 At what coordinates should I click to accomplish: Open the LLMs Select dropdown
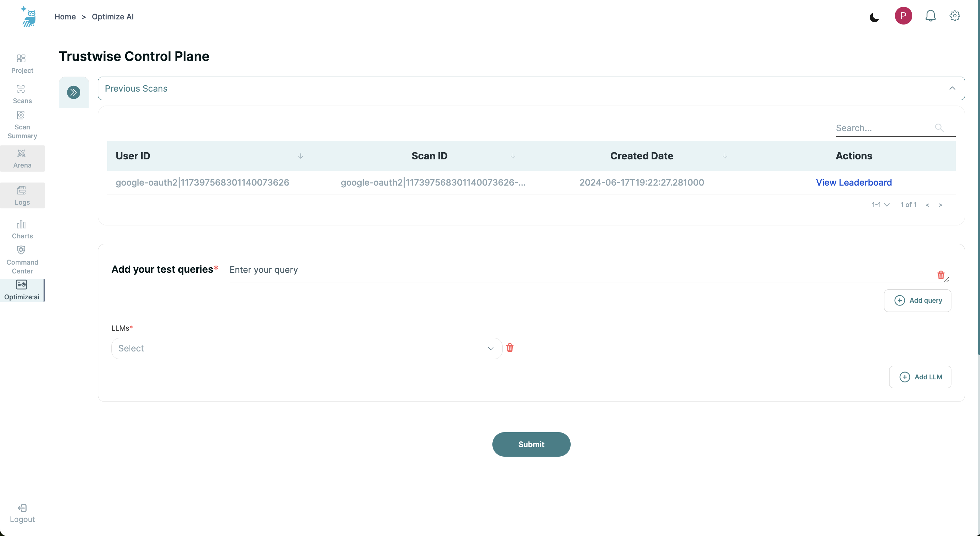pyautogui.click(x=306, y=348)
